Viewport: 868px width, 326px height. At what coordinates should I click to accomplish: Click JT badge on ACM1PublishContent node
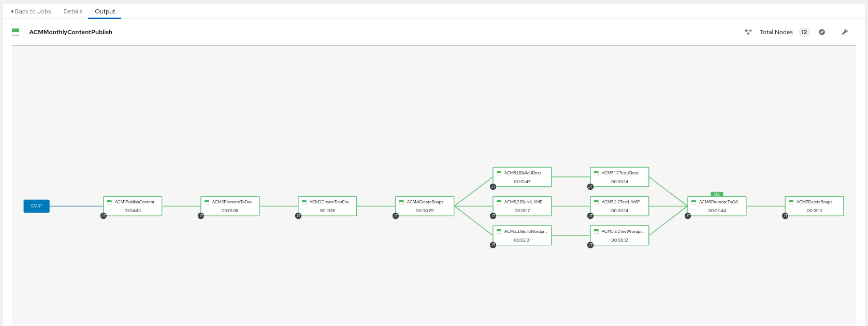(x=104, y=216)
